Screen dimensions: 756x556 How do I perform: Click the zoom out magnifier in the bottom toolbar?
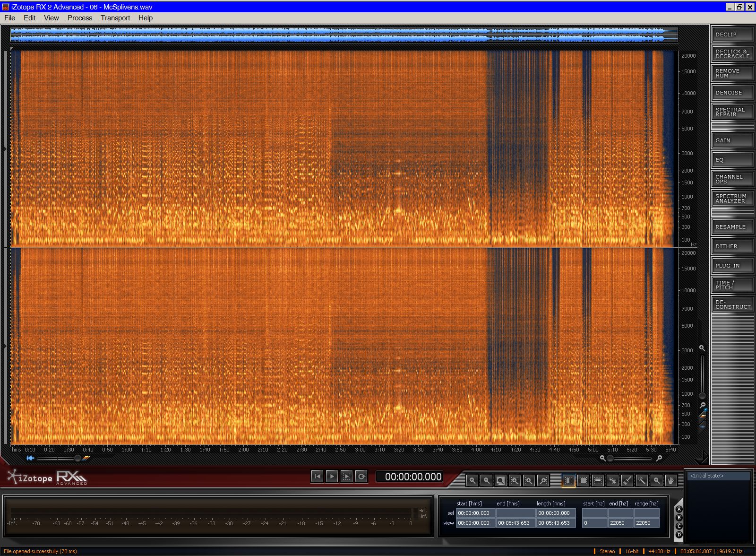tap(486, 481)
